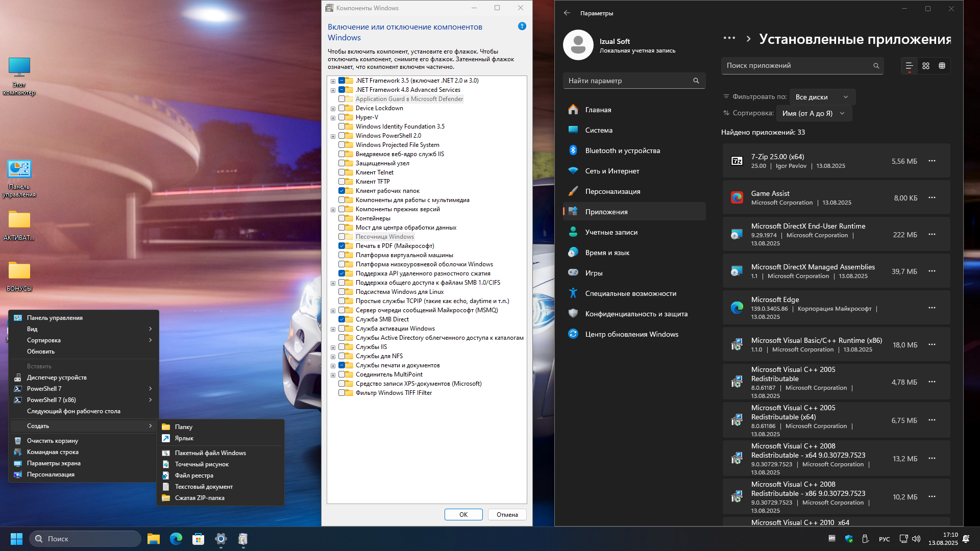Uncheck Клиент рабочих папок

click(341, 191)
